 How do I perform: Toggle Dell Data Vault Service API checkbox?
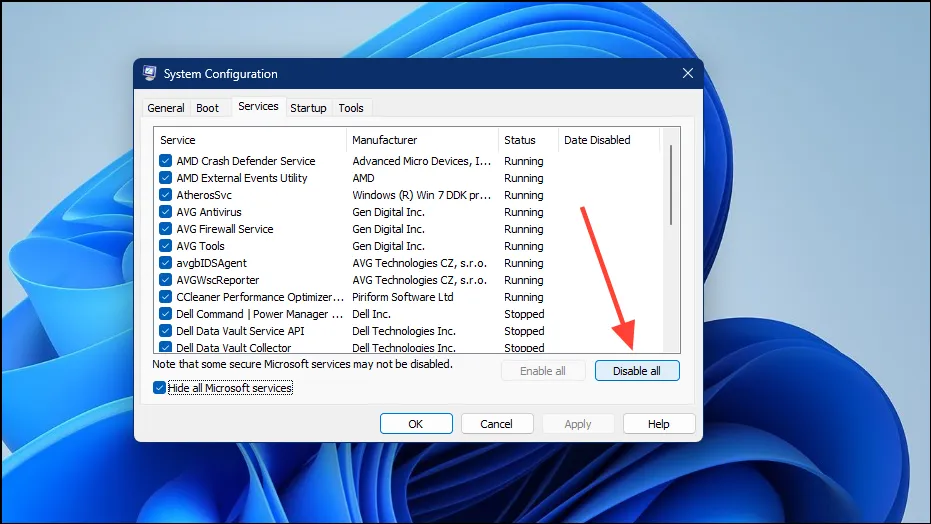166,331
